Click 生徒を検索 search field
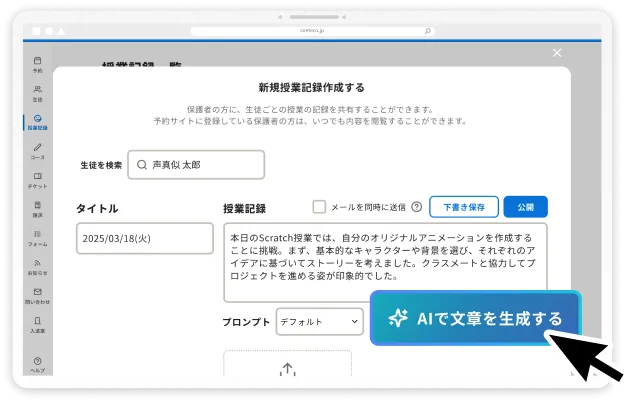 [196, 165]
